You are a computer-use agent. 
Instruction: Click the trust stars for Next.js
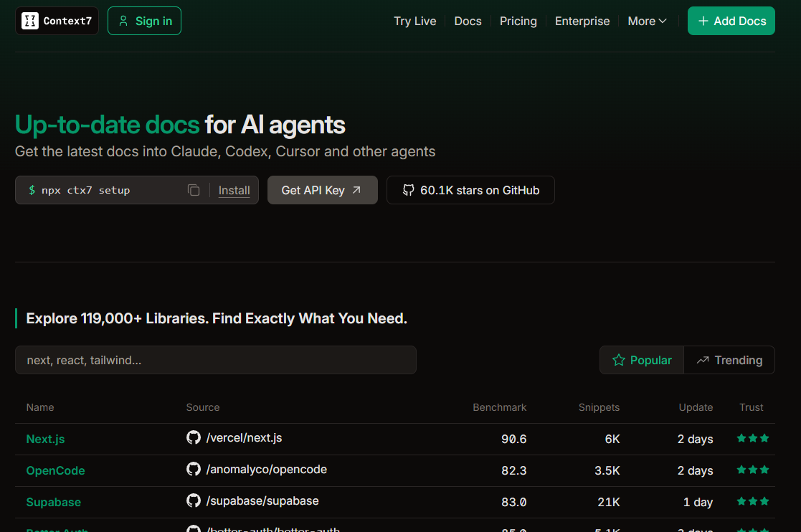point(752,438)
